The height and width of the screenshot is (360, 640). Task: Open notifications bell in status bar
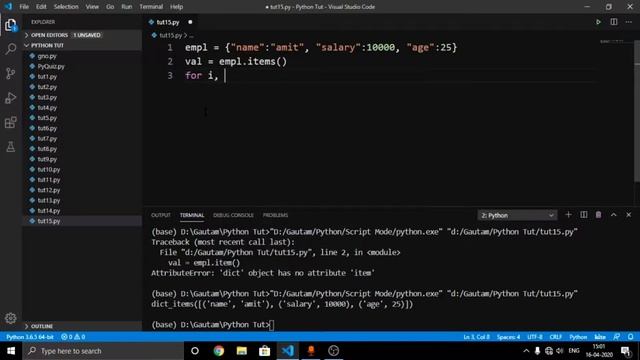(x=631, y=337)
